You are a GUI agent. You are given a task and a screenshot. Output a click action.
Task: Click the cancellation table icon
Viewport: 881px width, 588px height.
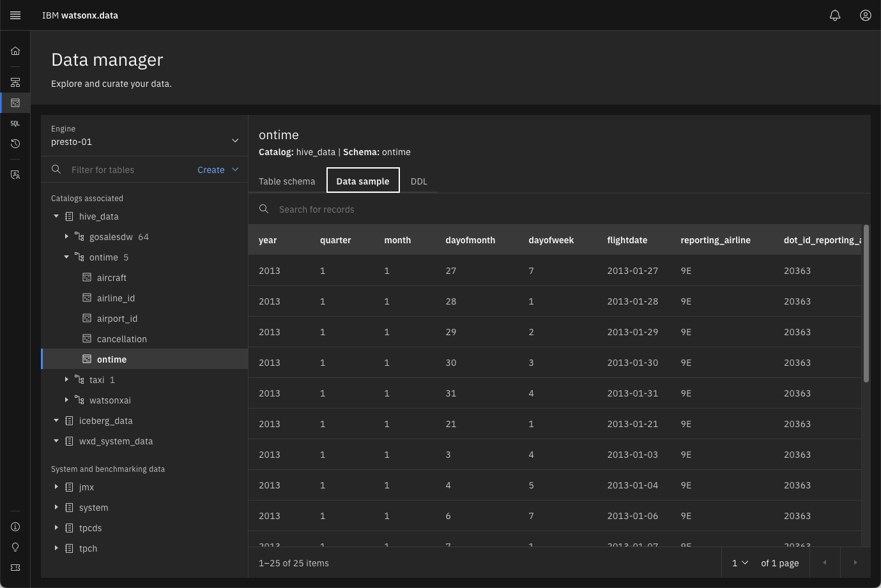click(x=87, y=338)
